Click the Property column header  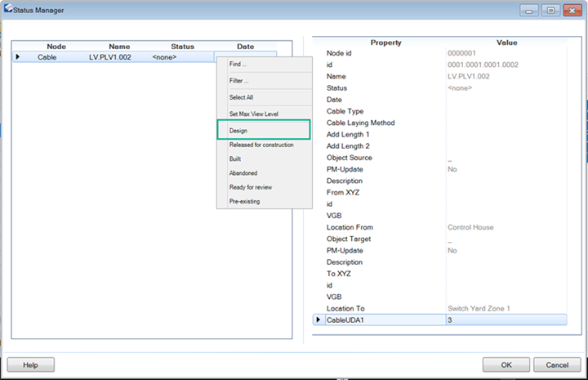pyautogui.click(x=385, y=42)
